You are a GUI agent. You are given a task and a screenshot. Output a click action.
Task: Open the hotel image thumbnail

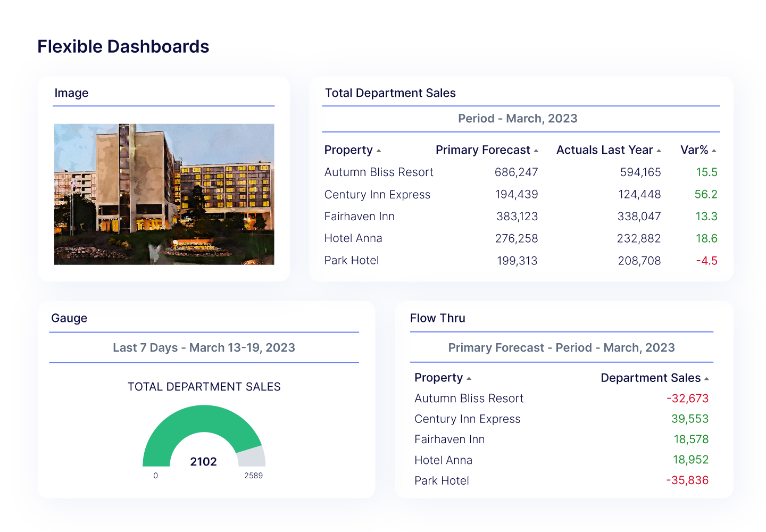163,194
